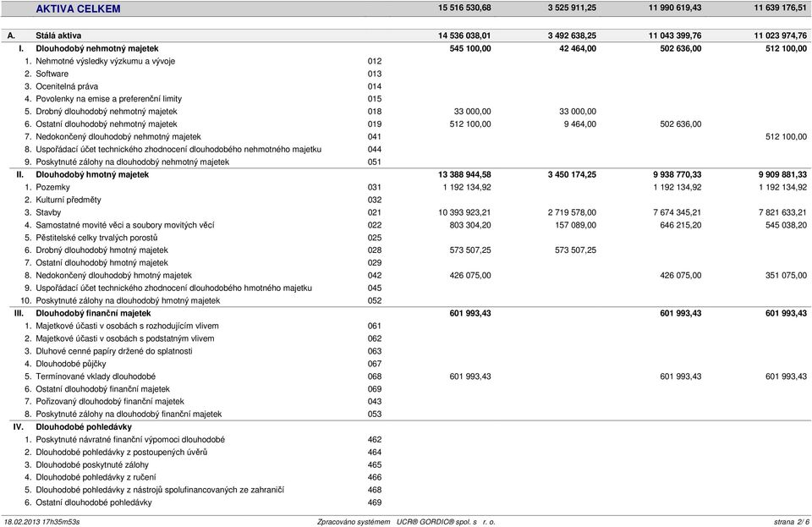Viewport: 812px width, 527px height.
Task: Select Pořizovaný dlouhodobý finanční majetek label
Action: coord(110,401)
